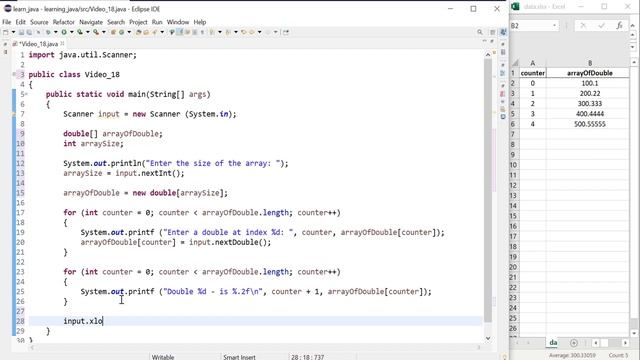
Task: Open the Window menu
Action: click(178, 22)
